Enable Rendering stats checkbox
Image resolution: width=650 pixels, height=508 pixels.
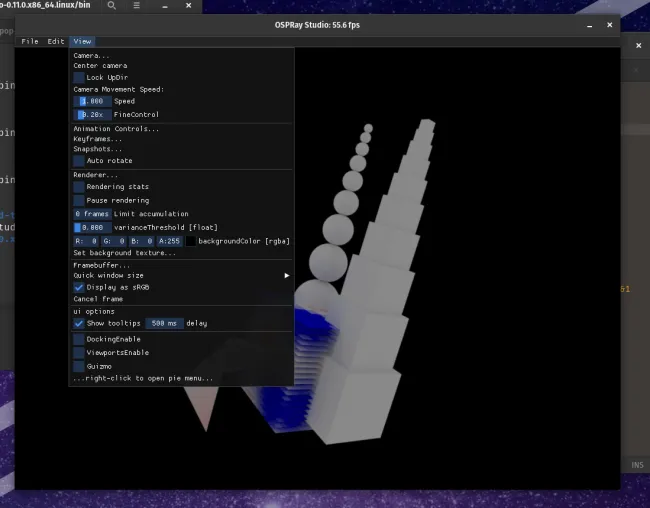click(79, 187)
